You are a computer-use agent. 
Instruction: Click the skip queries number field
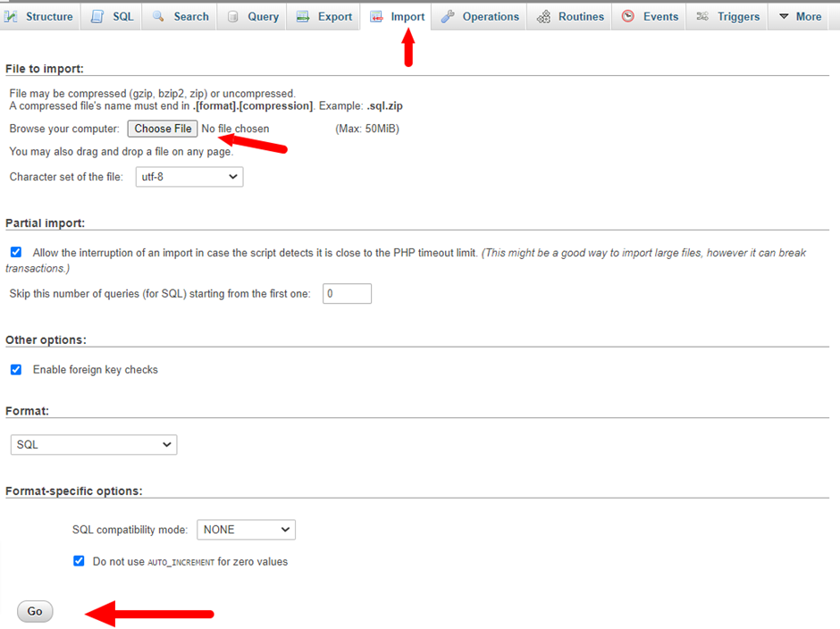click(347, 294)
